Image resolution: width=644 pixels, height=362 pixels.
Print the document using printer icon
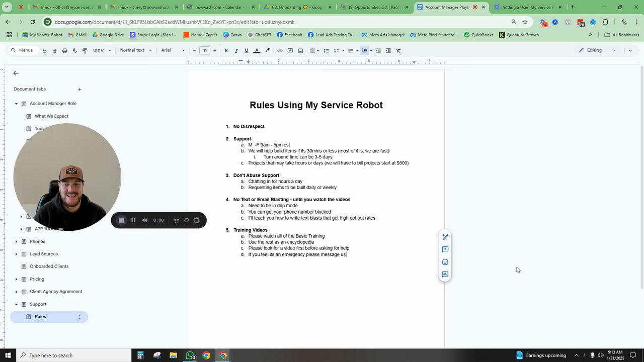[64, 51]
